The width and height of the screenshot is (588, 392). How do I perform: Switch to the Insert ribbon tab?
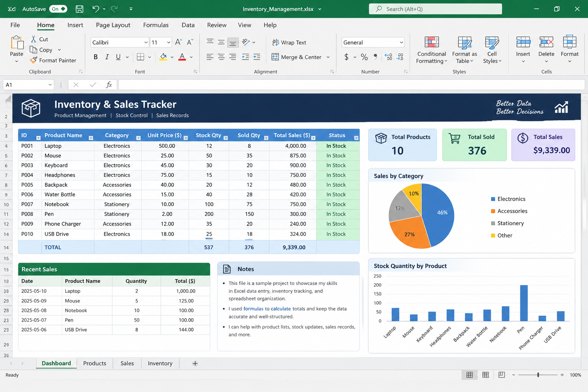[x=75, y=25]
